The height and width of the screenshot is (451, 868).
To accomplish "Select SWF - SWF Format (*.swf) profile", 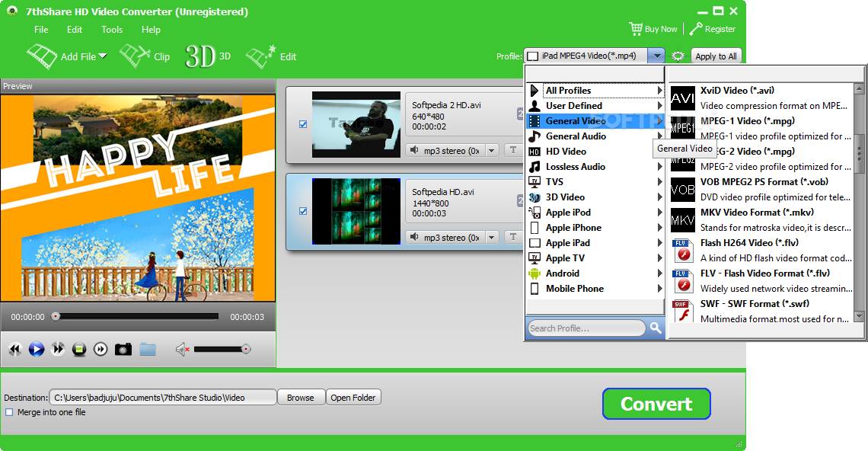I will coord(761,312).
